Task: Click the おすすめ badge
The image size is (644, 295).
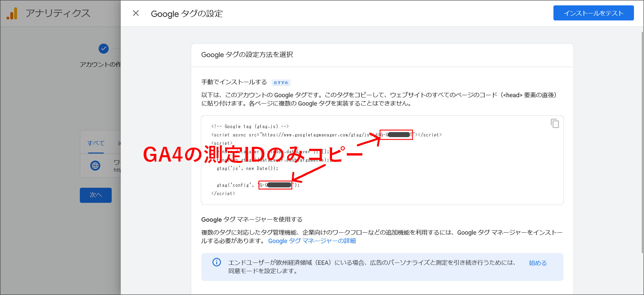Action: click(x=281, y=82)
